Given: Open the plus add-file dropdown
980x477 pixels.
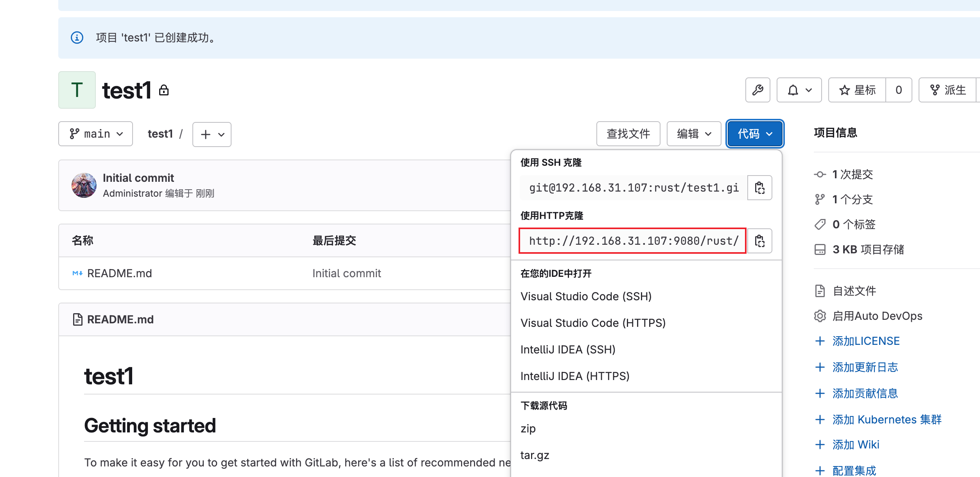Looking at the screenshot, I should coord(212,134).
